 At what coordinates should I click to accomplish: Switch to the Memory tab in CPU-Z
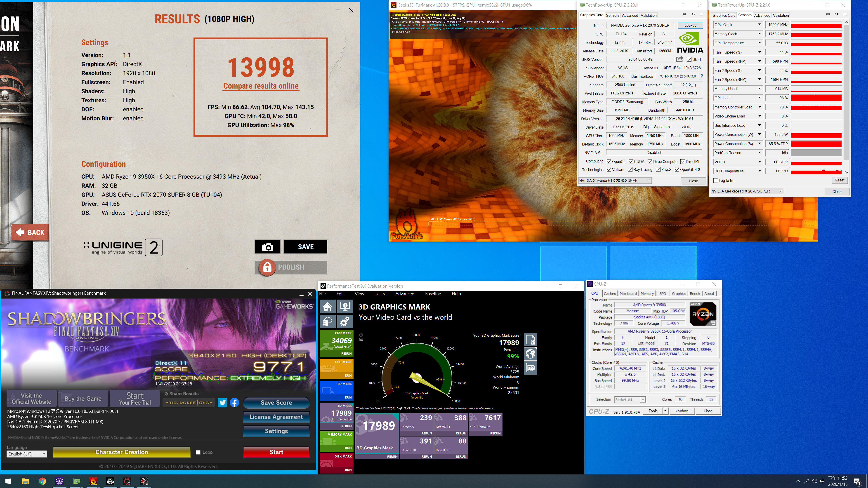pos(647,294)
